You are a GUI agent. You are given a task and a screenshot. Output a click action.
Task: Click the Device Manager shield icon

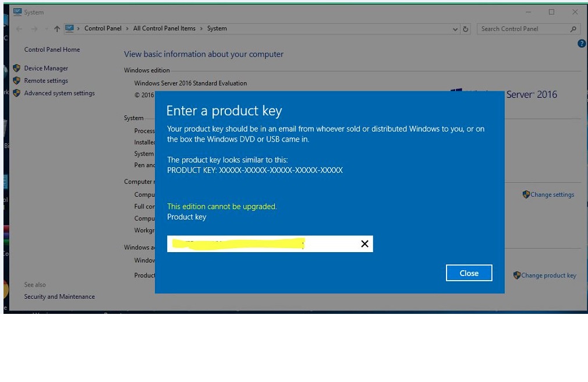(16, 68)
